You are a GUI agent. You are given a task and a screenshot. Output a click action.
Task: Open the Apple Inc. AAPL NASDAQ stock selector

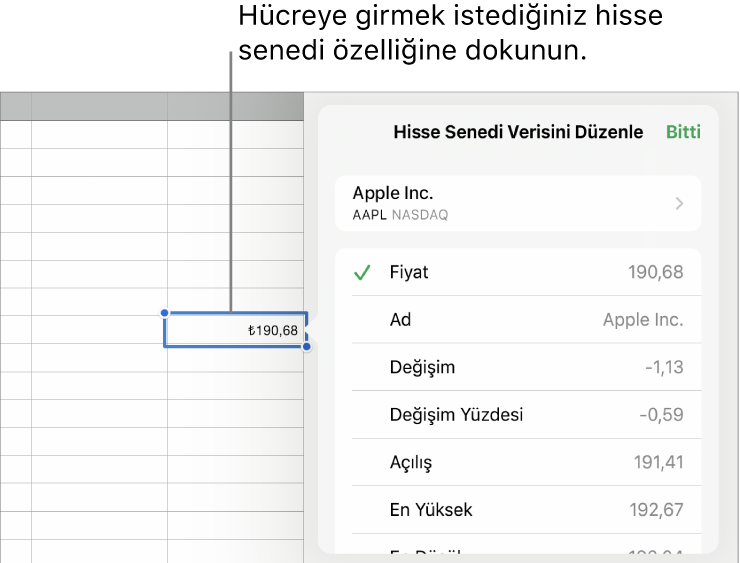[x=518, y=203]
